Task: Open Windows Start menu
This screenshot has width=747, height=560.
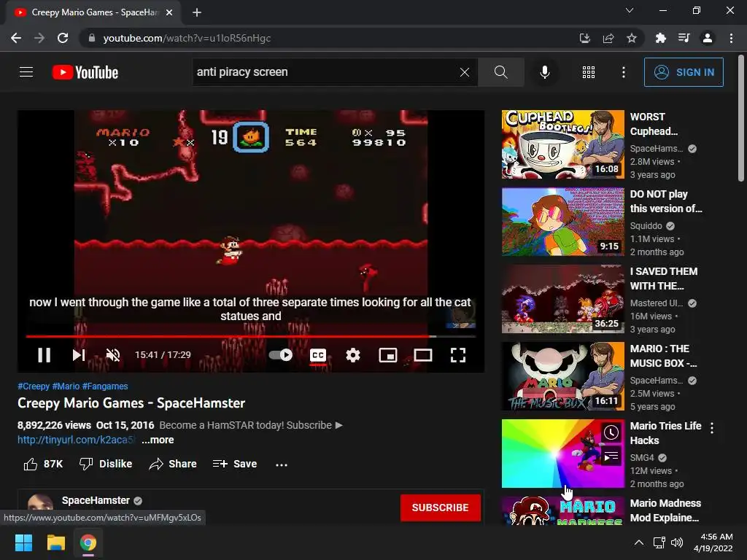Action: pyautogui.click(x=23, y=542)
